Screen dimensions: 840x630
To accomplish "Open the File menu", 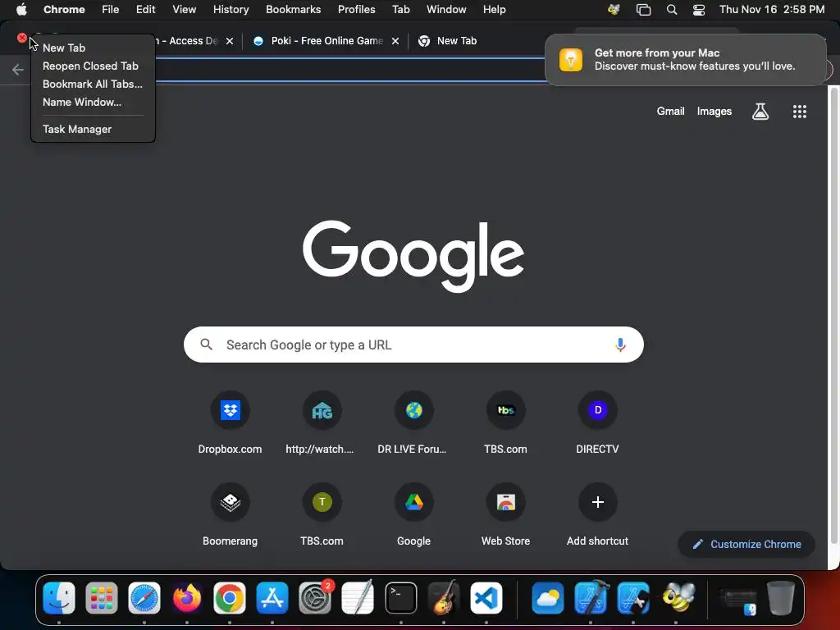I will (111, 10).
